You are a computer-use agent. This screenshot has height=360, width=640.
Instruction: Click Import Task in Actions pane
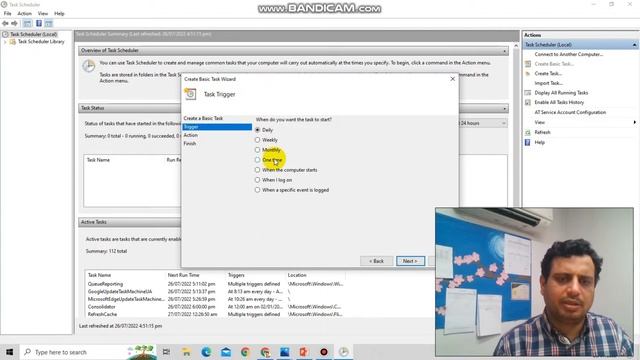[x=548, y=83]
